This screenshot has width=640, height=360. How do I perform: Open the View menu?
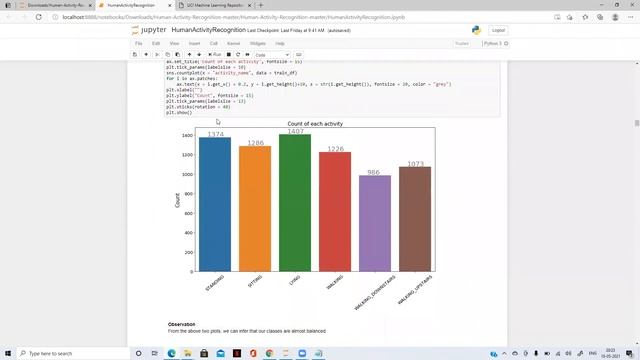tap(174, 43)
